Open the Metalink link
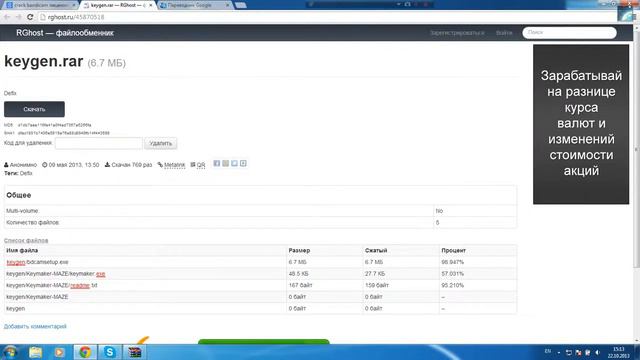 point(174,165)
